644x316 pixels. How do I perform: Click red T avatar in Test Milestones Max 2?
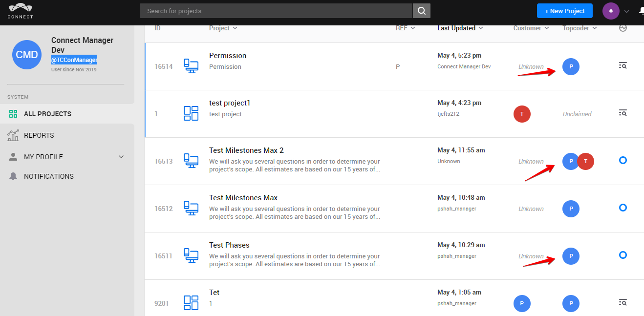pos(585,161)
